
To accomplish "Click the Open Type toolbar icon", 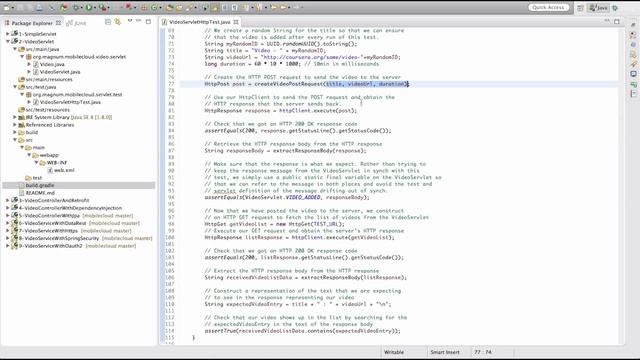I will (x=169, y=7).
